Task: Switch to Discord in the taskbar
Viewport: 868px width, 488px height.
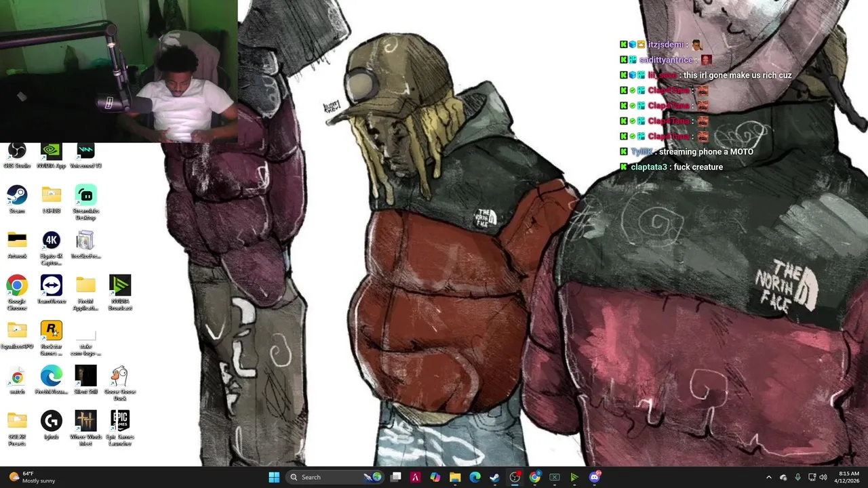Action: coord(595,477)
